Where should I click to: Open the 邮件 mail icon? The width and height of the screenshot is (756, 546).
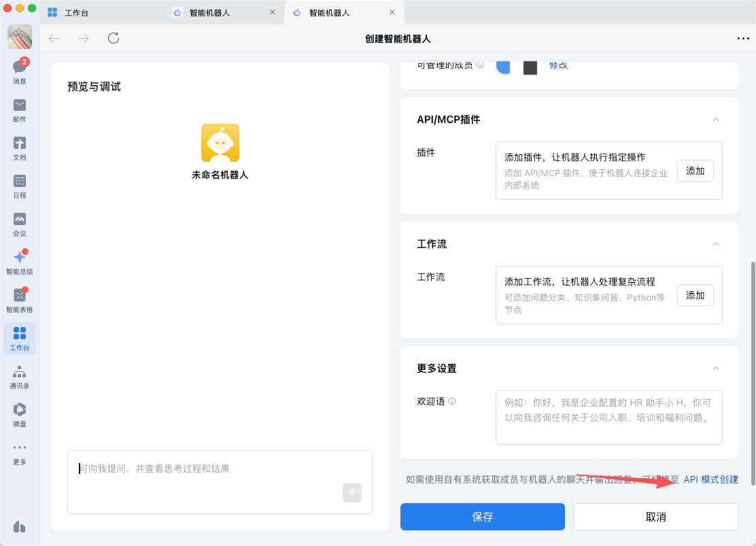(20, 105)
